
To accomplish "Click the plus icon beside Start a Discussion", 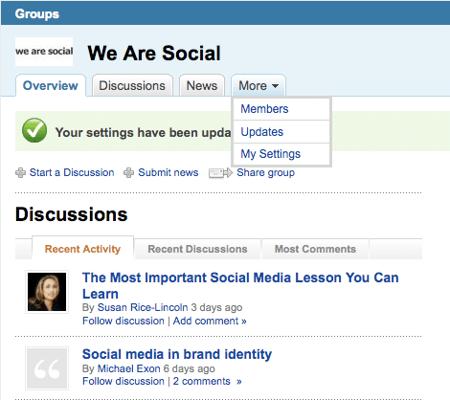I will click(x=21, y=173).
